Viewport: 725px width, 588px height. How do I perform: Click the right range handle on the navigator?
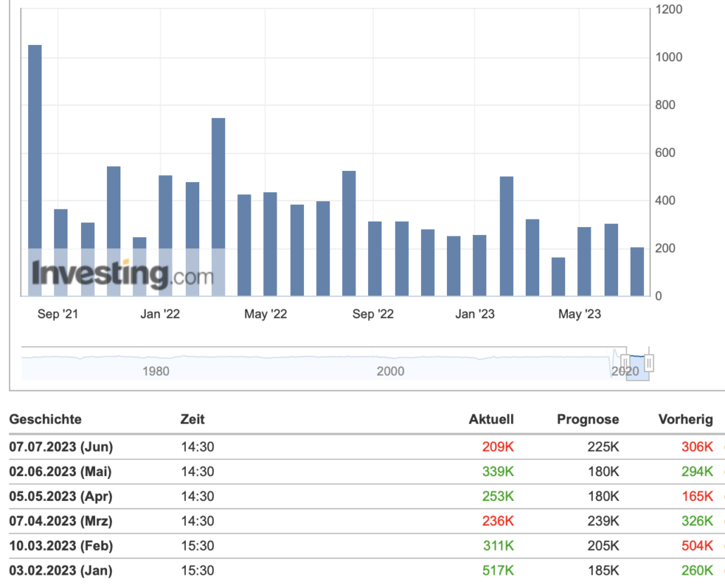click(x=649, y=363)
